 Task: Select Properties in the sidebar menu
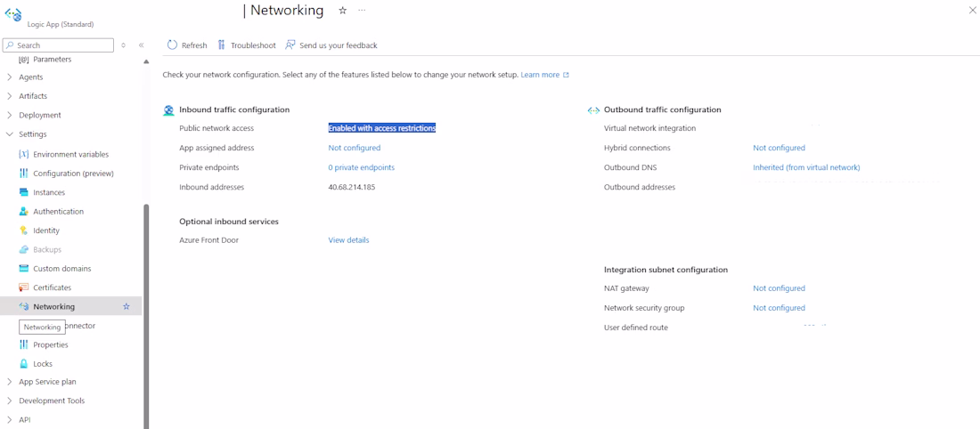tap(51, 344)
